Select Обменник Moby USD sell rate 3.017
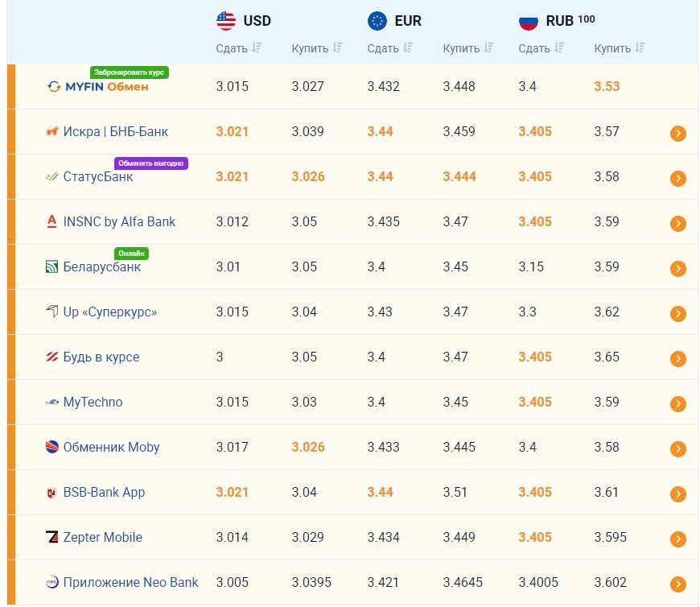Image resolution: width=700 pixels, height=607 pixels. (233, 447)
